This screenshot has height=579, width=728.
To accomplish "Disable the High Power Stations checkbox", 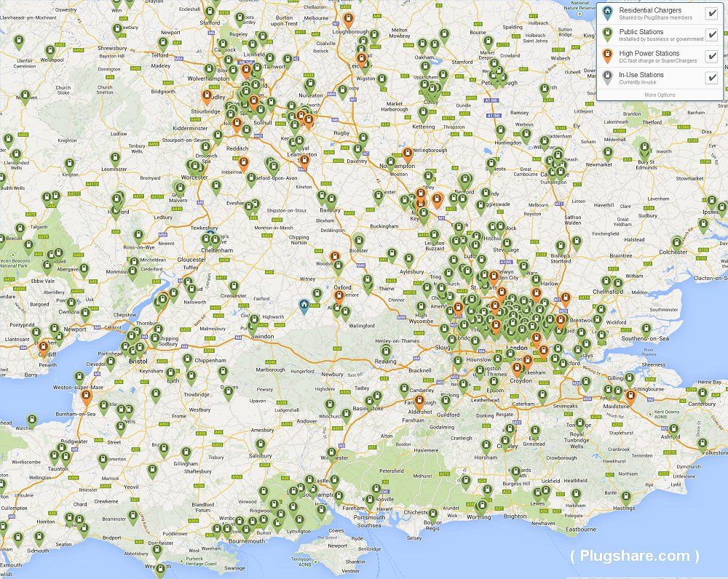I will (x=711, y=56).
